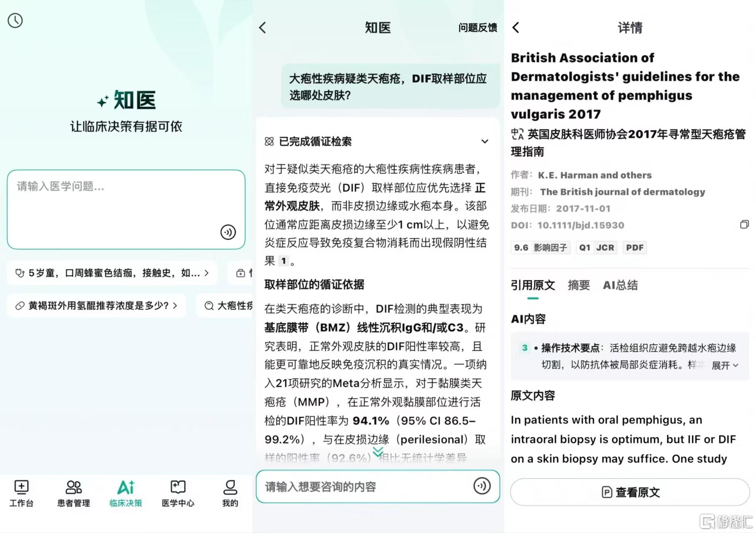Tap the stethoscope icon on the 5岁童 suggestion
This screenshot has width=756, height=533.
[20, 273]
